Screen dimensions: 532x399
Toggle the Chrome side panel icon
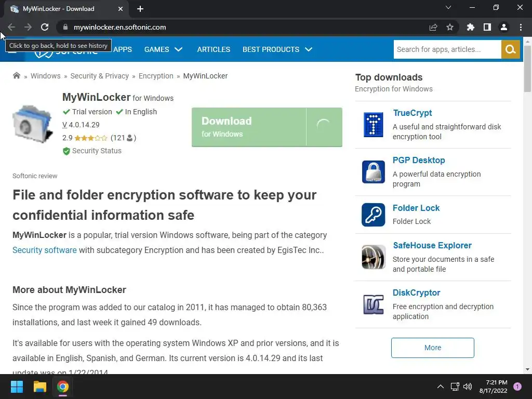pos(487,27)
